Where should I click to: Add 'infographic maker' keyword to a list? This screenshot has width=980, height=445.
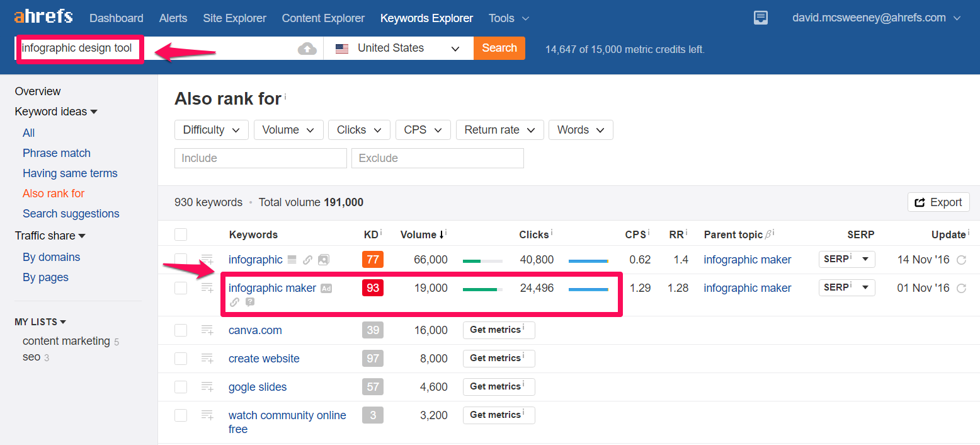click(207, 287)
